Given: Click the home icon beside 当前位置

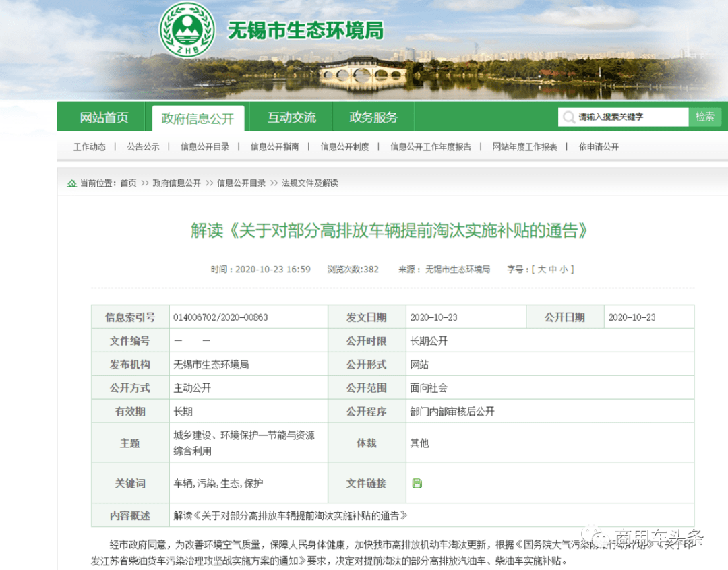Looking at the screenshot, I should click(x=72, y=183).
